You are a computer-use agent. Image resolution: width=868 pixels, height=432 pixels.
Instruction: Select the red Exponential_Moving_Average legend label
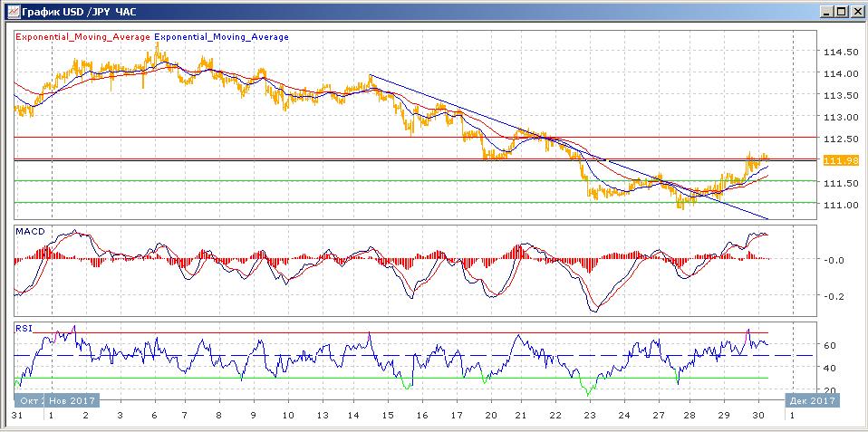[82, 37]
